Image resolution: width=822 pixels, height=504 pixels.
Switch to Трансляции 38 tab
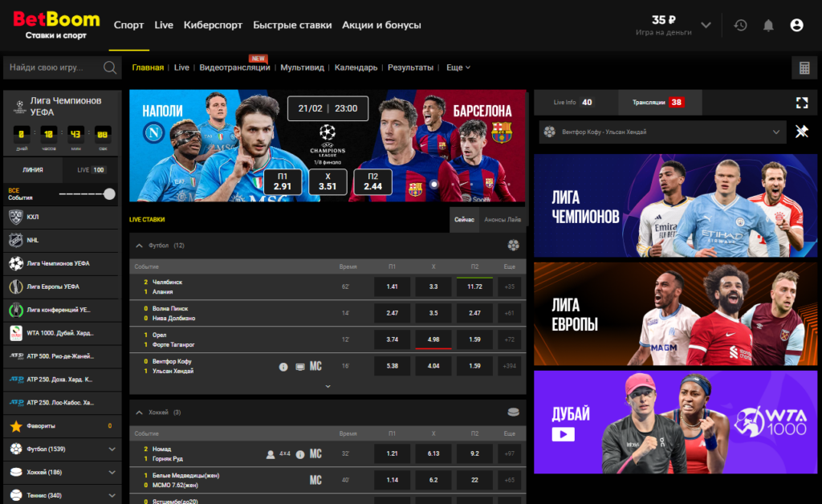658,103
